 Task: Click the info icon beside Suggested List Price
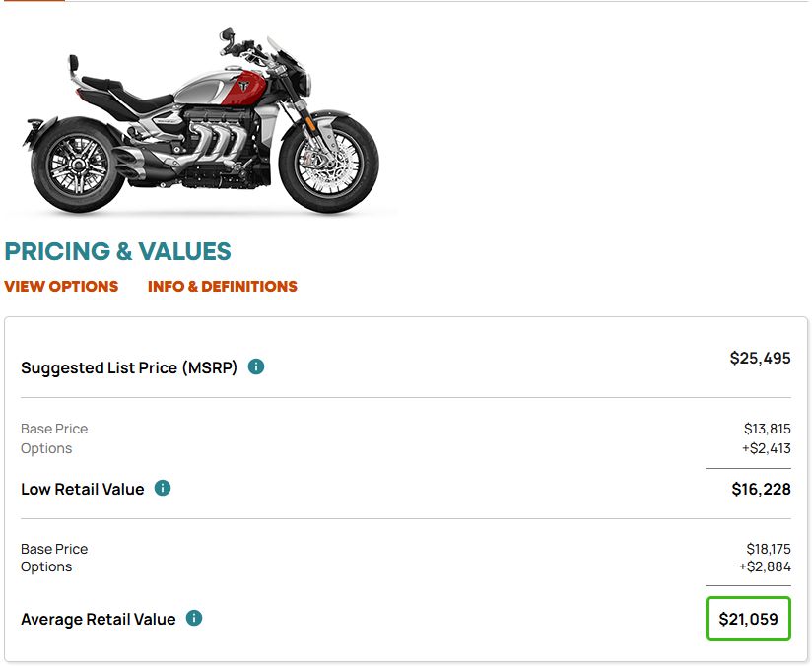pos(256,367)
